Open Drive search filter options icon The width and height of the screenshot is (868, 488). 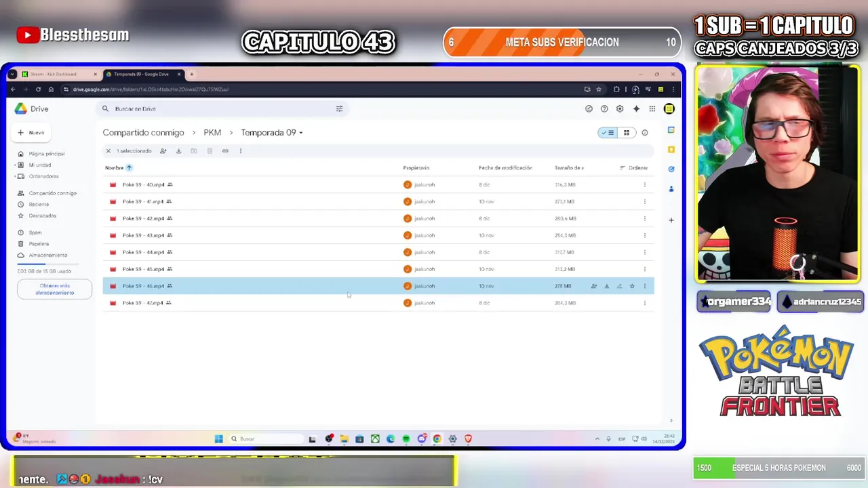tap(339, 108)
